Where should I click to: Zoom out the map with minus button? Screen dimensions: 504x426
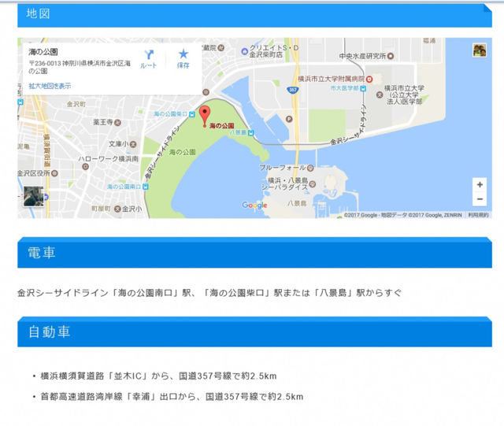(479, 200)
